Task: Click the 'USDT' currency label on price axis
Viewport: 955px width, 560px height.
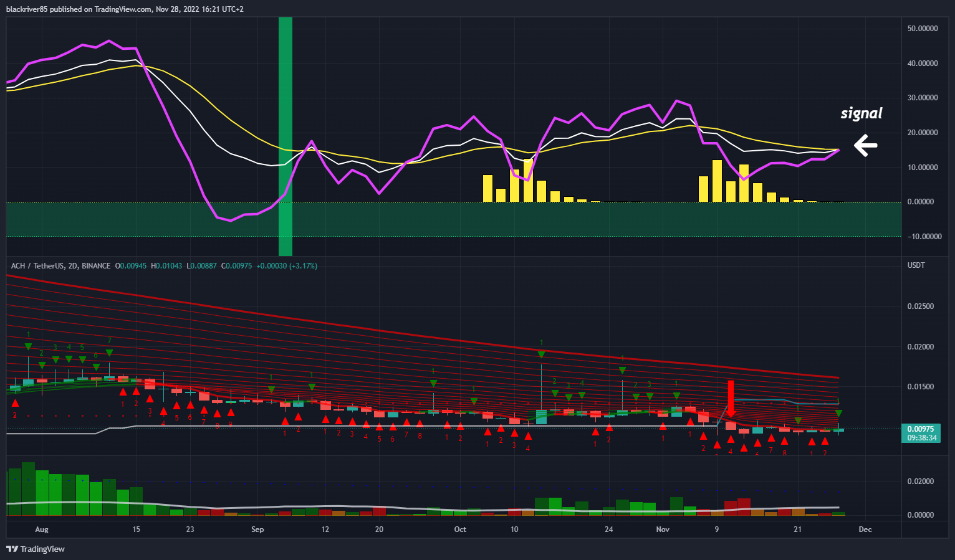Action: tap(916, 265)
